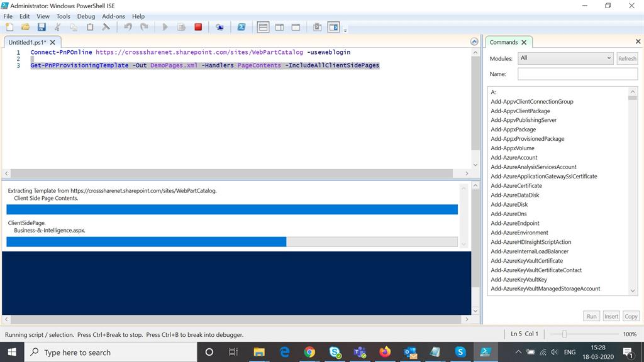Open the Modules dropdown
The height and width of the screenshot is (362, 644).
565,58
